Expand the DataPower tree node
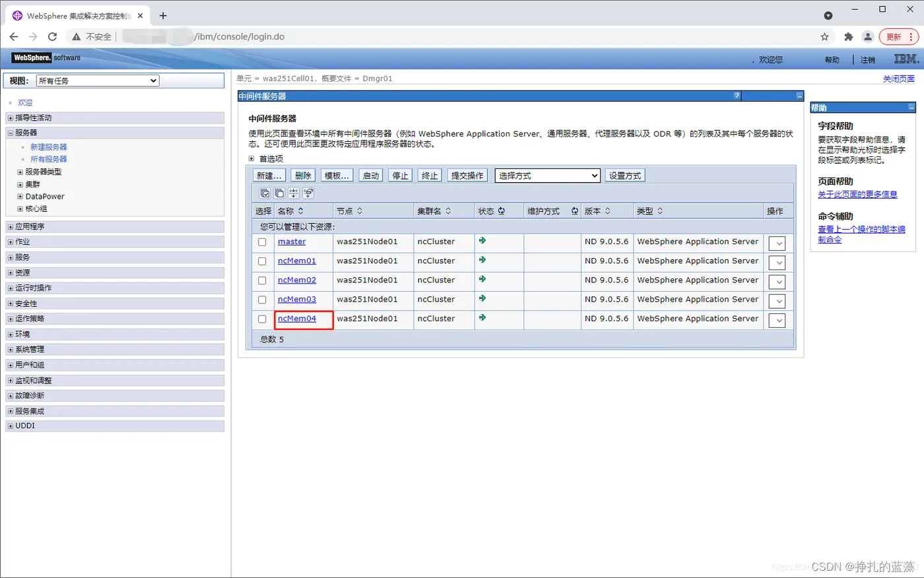924x578 pixels. (x=20, y=197)
